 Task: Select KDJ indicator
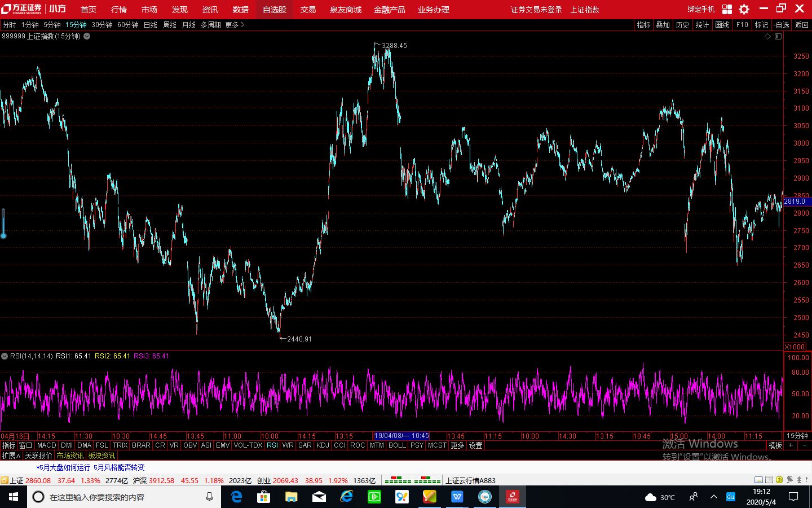[x=323, y=445]
